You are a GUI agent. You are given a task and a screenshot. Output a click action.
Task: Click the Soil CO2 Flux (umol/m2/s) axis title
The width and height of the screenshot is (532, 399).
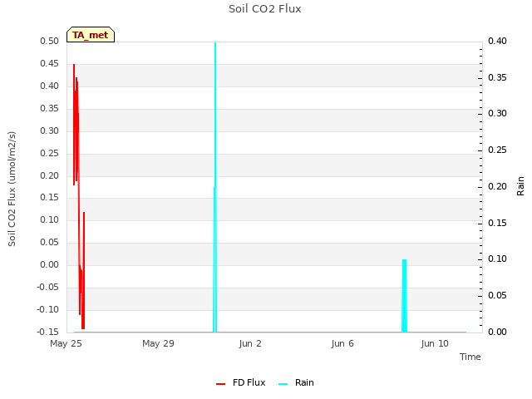(x=12, y=189)
